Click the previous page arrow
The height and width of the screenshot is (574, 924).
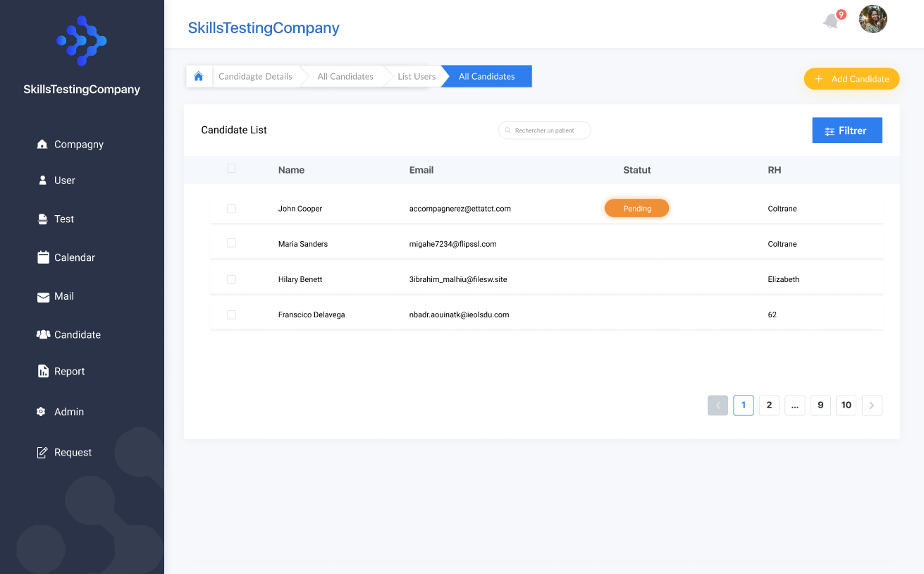pyautogui.click(x=717, y=405)
